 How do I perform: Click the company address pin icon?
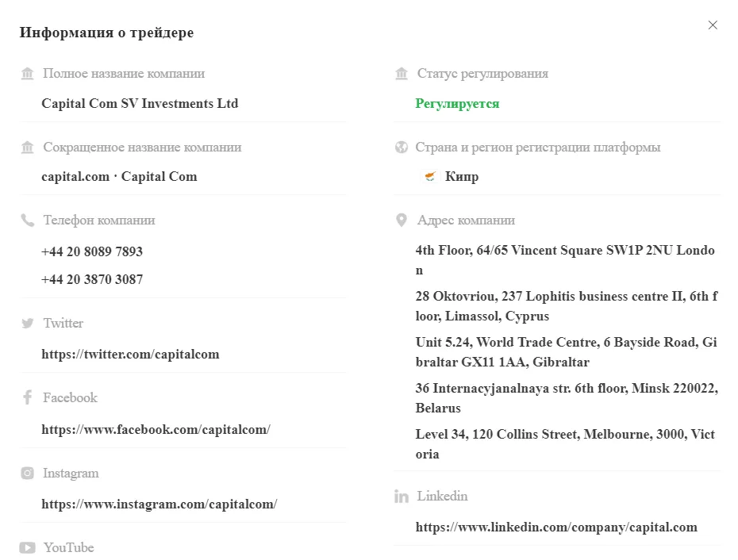pos(401,221)
